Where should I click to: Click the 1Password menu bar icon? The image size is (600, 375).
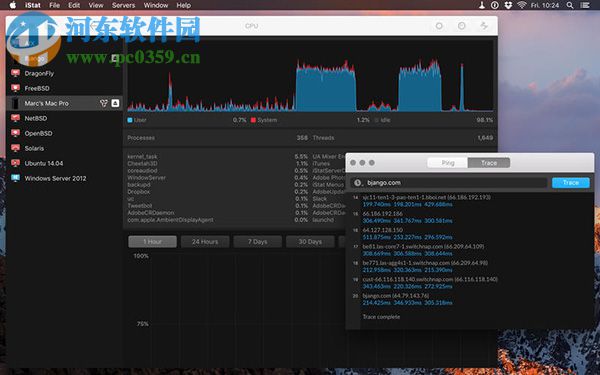[x=495, y=5]
